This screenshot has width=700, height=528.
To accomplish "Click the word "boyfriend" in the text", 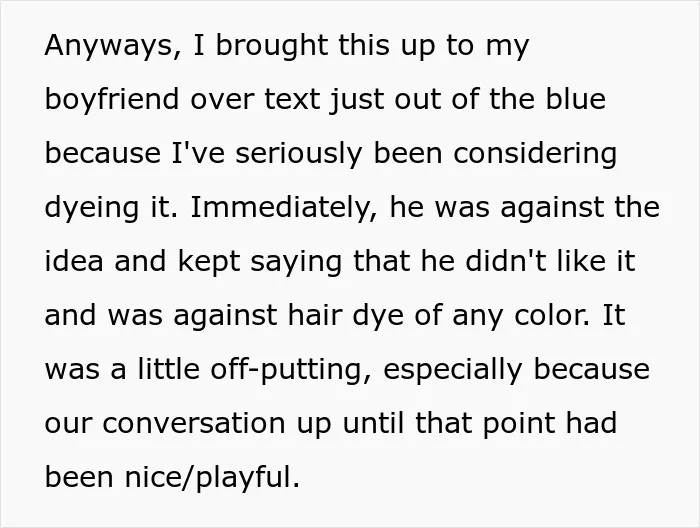I will pyautogui.click(x=112, y=100).
